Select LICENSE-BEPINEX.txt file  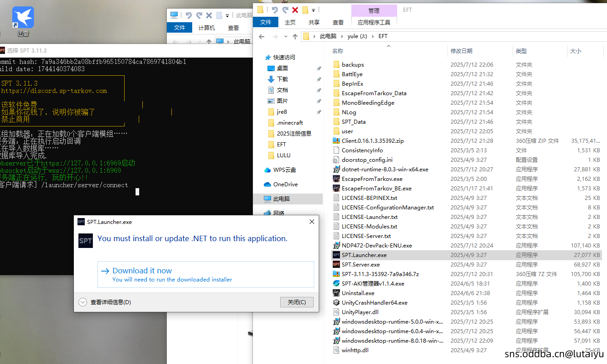467,198
